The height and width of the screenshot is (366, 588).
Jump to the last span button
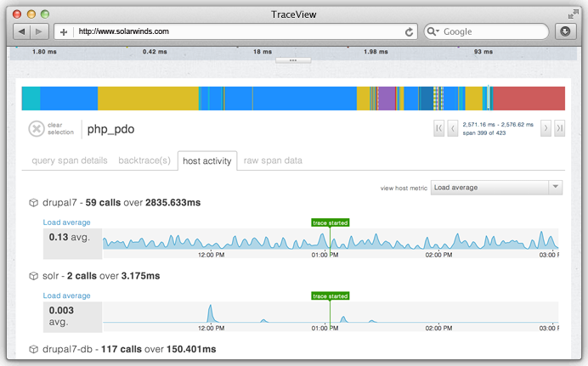point(559,128)
